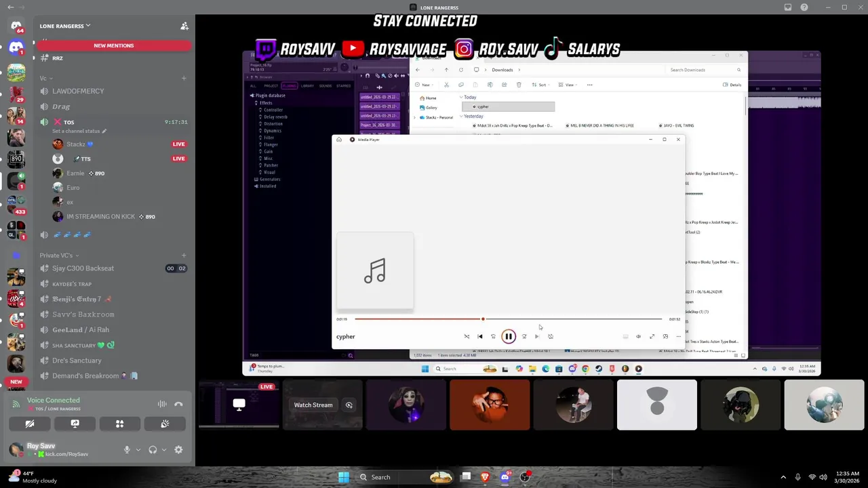This screenshot has width=868, height=488.
Task: Open Brave browser from taskbar
Action: (x=486, y=477)
